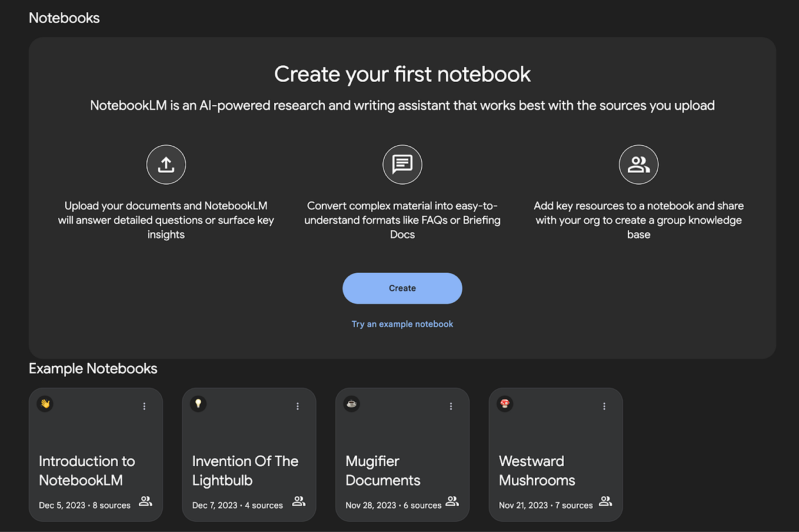This screenshot has width=799, height=532.
Task: Open the options menu on Introduction to NotebookLM
Action: [x=144, y=406]
